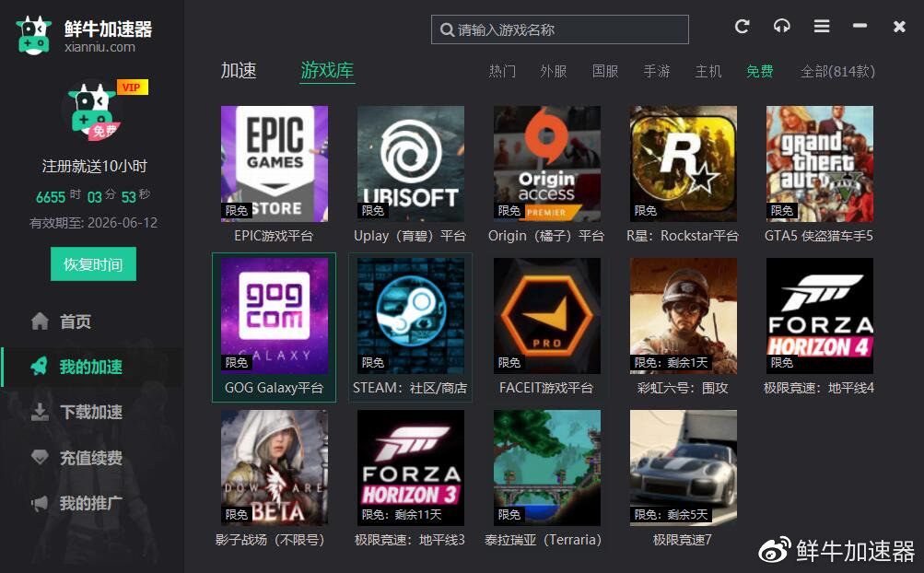The height and width of the screenshot is (573, 924).
Task: Click the rocket icon for 我的加速
Action: click(40, 367)
